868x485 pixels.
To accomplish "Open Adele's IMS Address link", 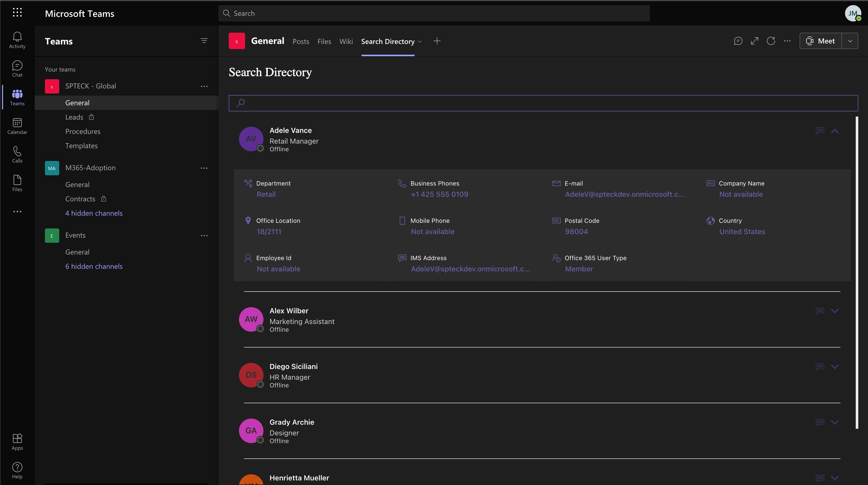I will 470,269.
